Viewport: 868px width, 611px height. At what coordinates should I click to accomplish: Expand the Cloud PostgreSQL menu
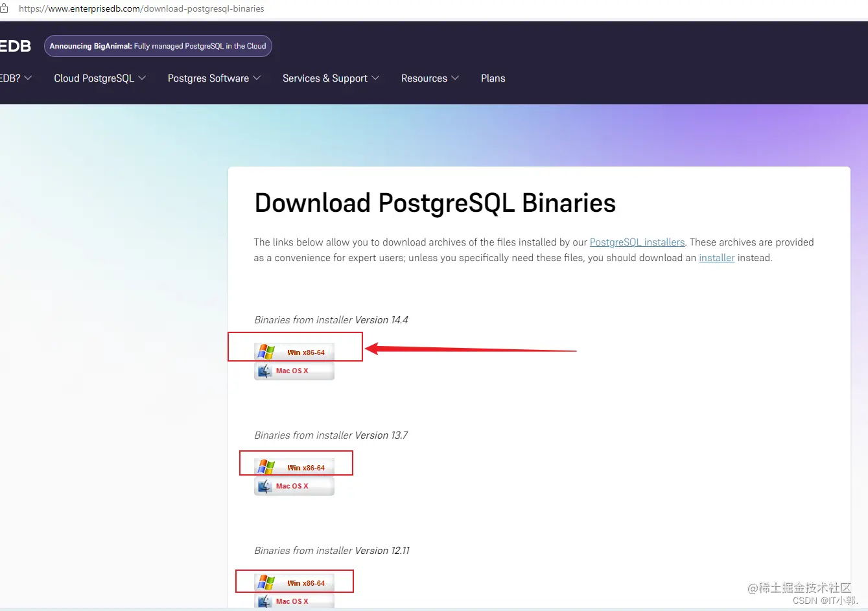(100, 78)
